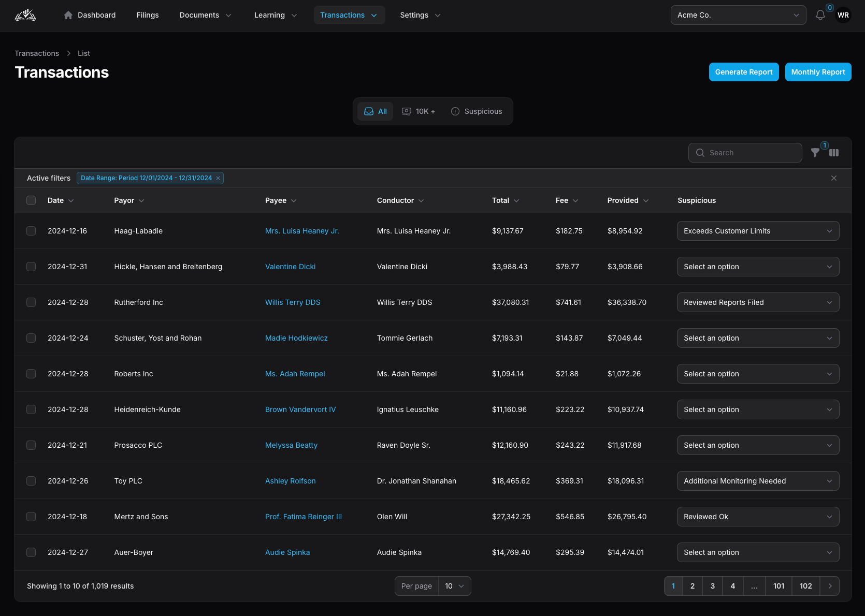Open the WR user avatar menu
Viewport: 865px width, 616px height.
[x=843, y=15]
